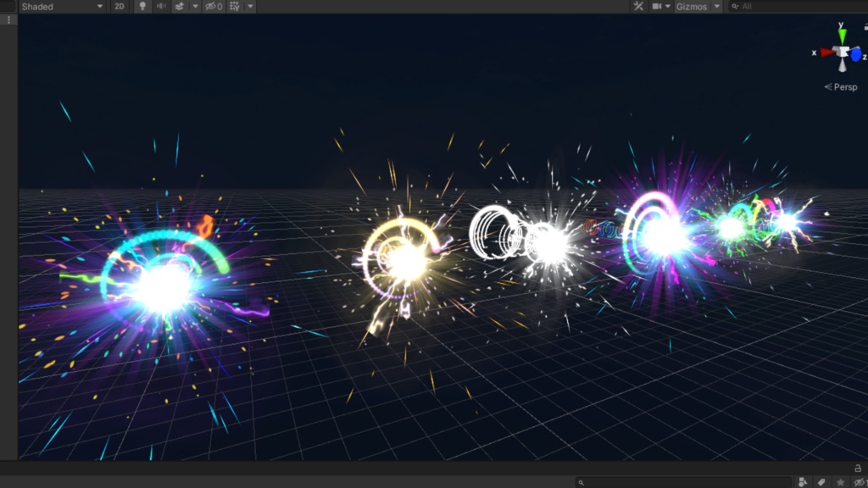Click the blue Z axis gizmo cone
868x488 pixels.
(856, 55)
